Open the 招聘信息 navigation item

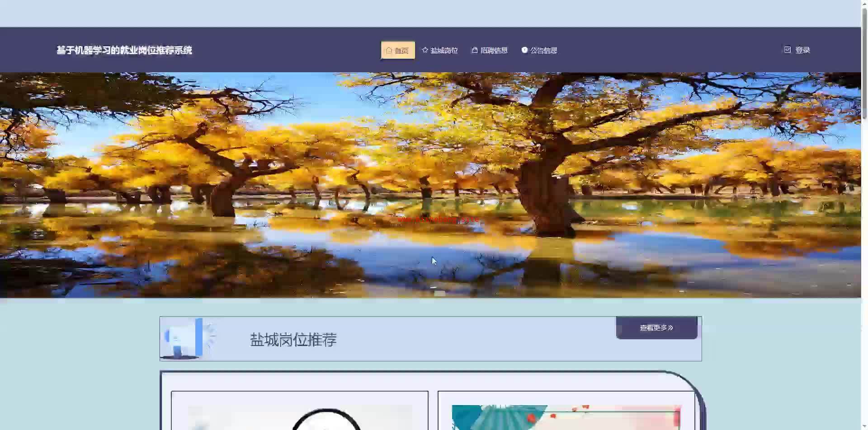(490, 50)
